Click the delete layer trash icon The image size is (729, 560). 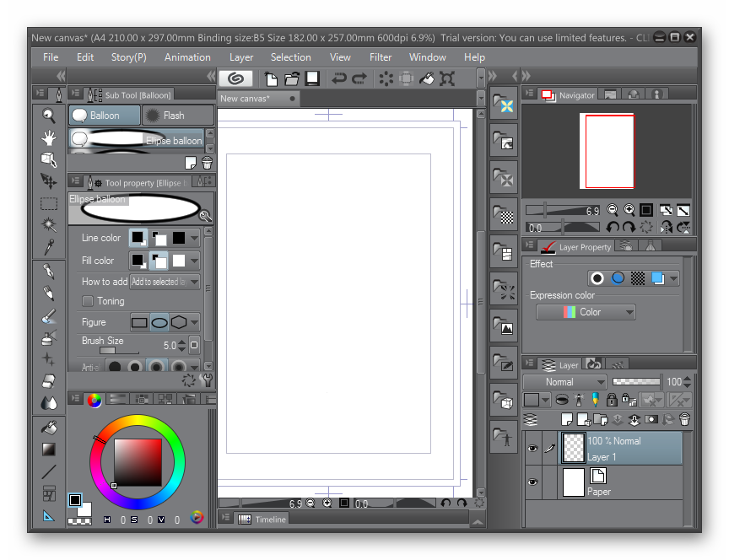684,420
